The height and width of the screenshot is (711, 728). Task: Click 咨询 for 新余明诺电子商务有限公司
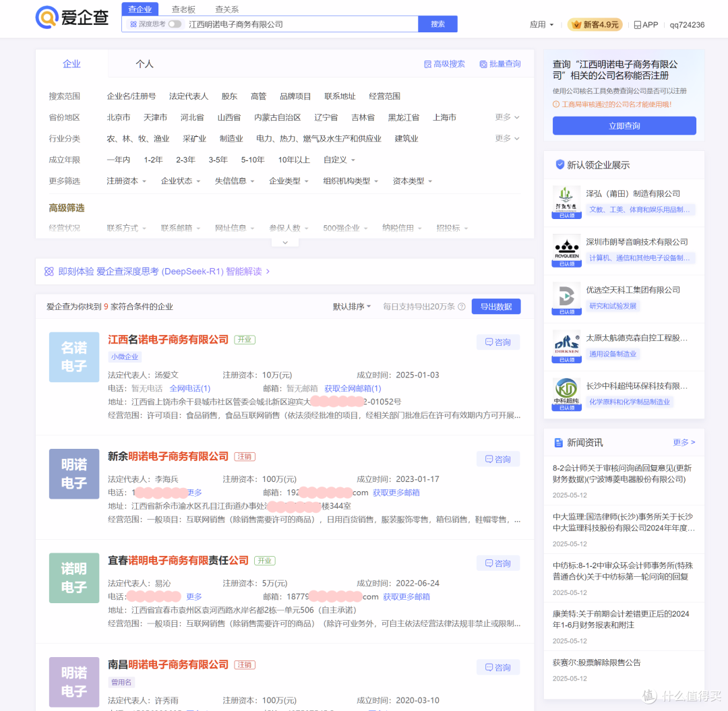(x=497, y=459)
